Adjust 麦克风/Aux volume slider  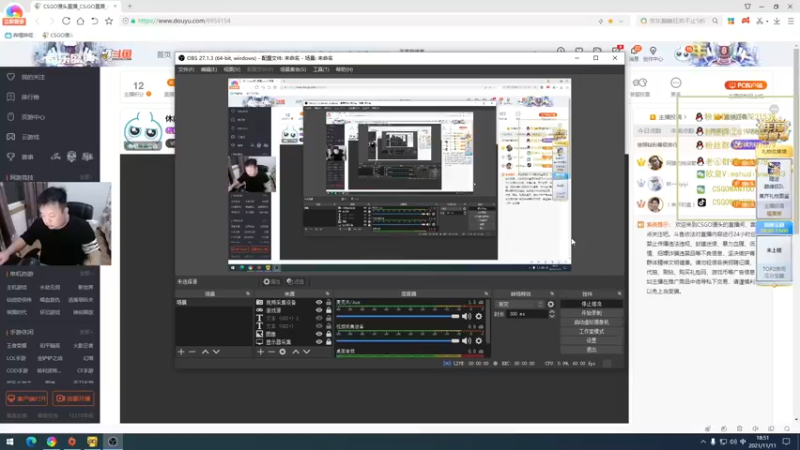397,316
